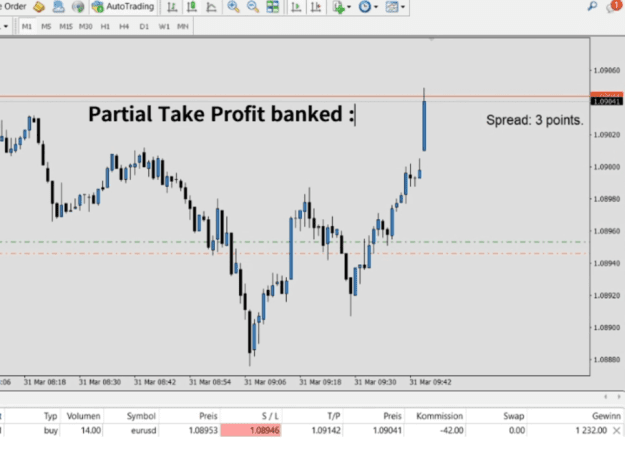Tile chart windows with the grid icon
This screenshot has width=625, height=450.
tap(273, 7)
